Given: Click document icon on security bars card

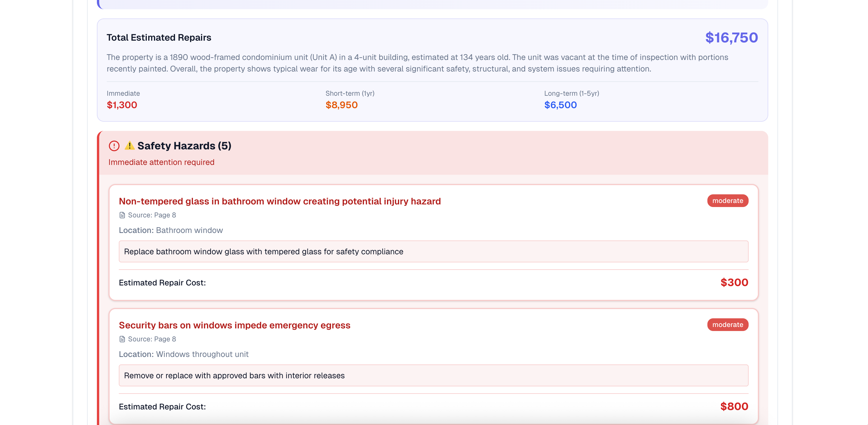Looking at the screenshot, I should point(122,339).
